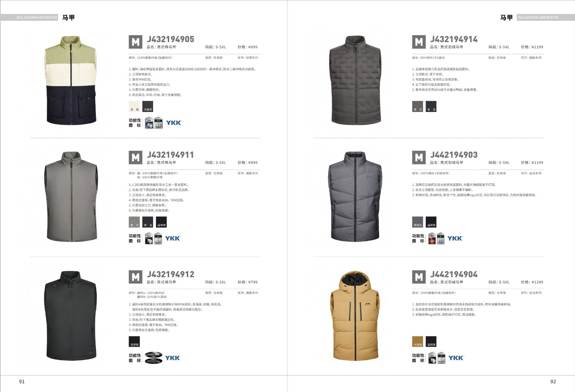The image size is (575, 392).
Task: Select the khaki brown swatch for J442194904
Action: click(x=418, y=341)
